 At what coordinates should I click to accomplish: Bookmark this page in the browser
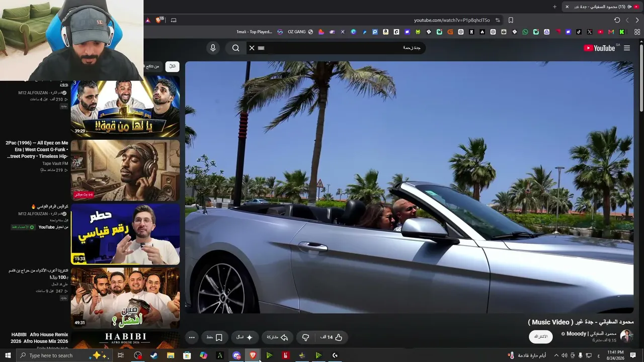511,20
